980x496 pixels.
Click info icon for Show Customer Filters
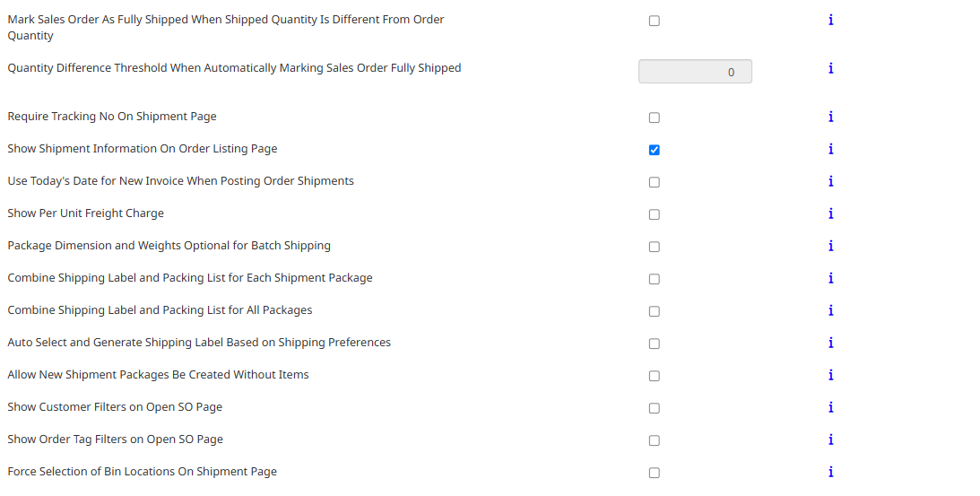click(830, 407)
